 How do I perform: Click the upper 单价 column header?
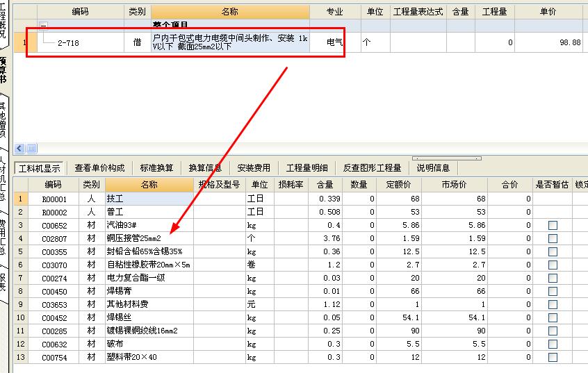pyautogui.click(x=548, y=12)
